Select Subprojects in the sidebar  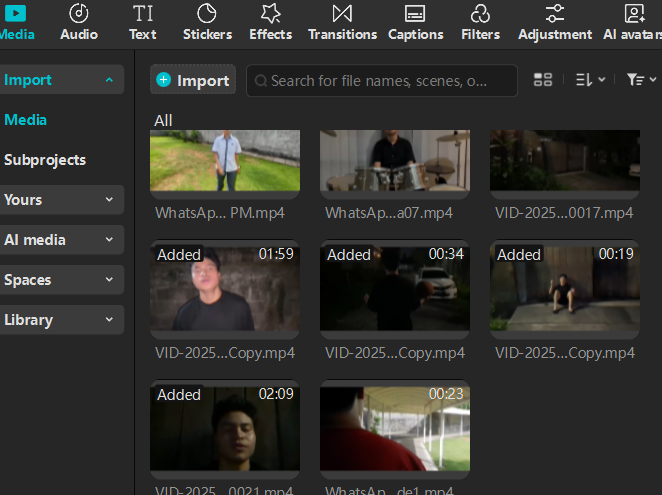tap(45, 160)
